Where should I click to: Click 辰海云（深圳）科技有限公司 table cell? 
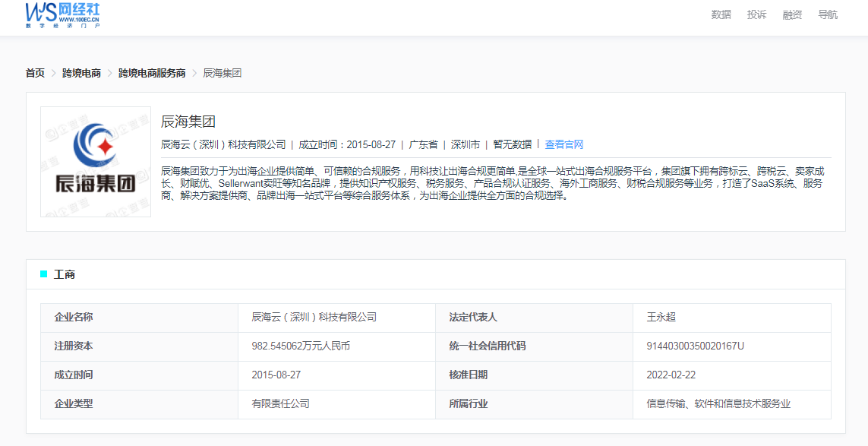click(337, 318)
